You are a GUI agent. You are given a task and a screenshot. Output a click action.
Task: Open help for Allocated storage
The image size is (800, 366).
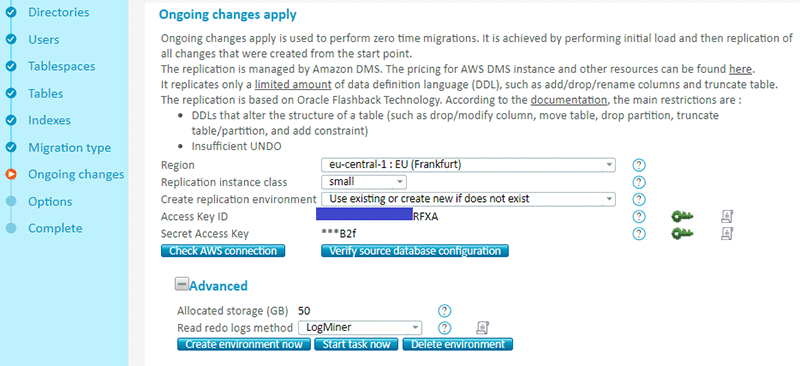coord(445,311)
